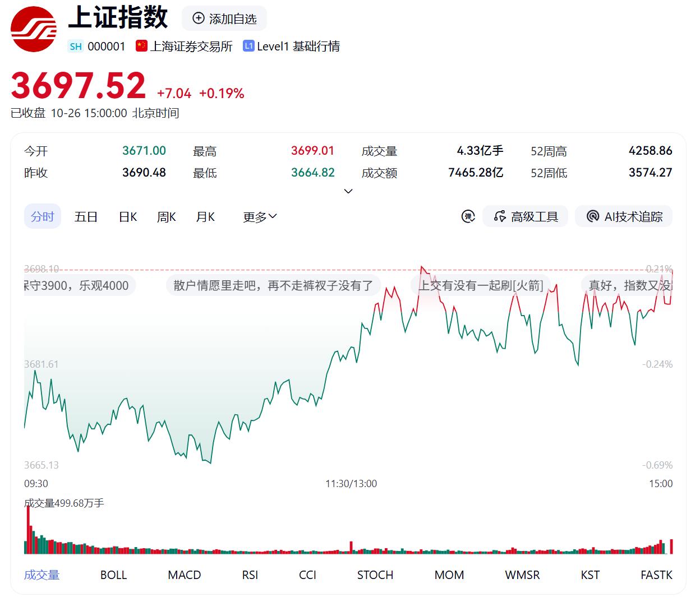Switch to 日K chart tab
Viewport: 700px width, 602px height.
(128, 217)
